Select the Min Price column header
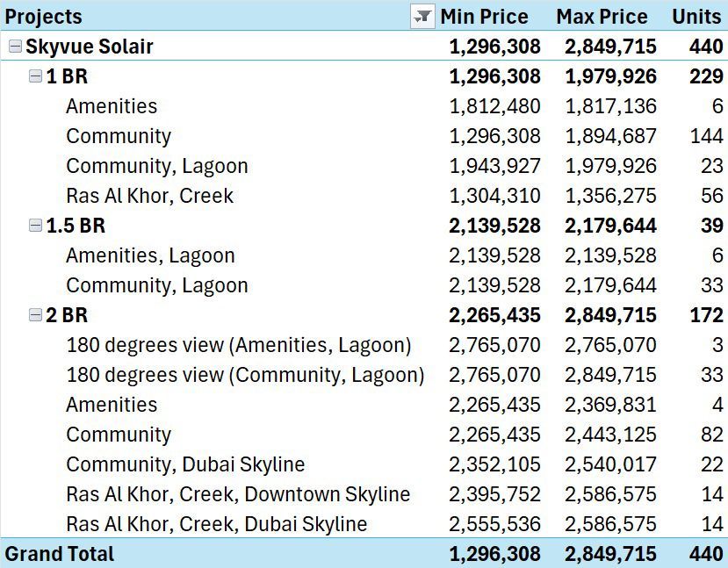 [x=484, y=17]
